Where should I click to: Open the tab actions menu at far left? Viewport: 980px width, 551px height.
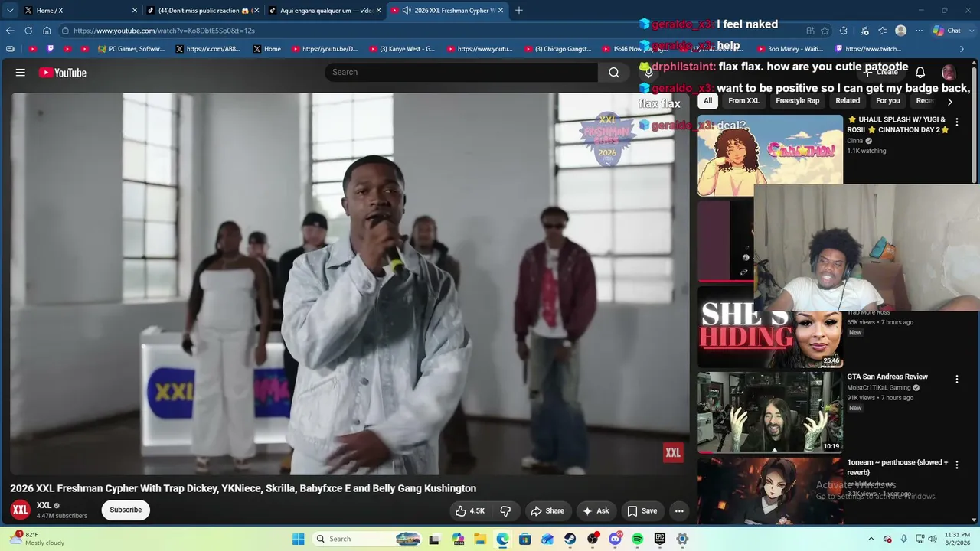click(x=10, y=10)
